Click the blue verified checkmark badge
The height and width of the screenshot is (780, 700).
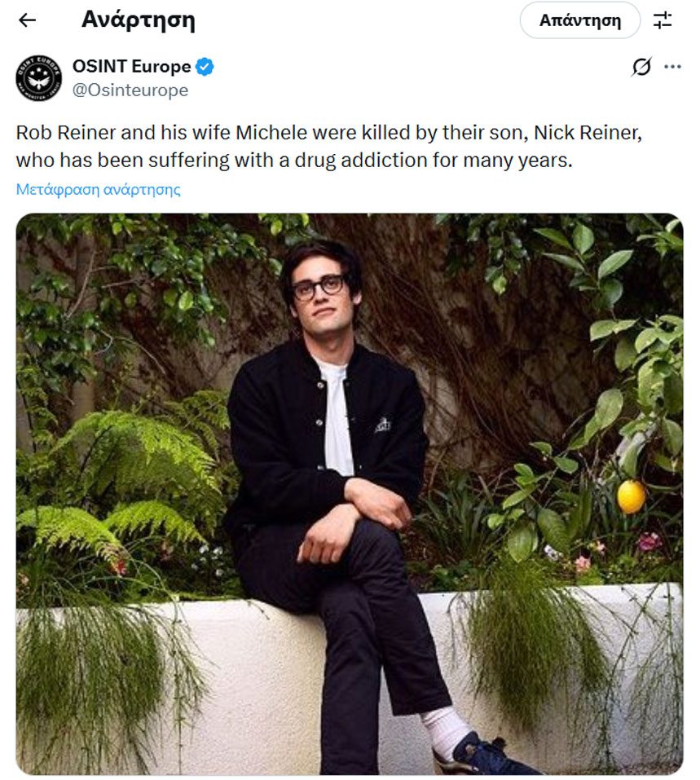click(205, 67)
